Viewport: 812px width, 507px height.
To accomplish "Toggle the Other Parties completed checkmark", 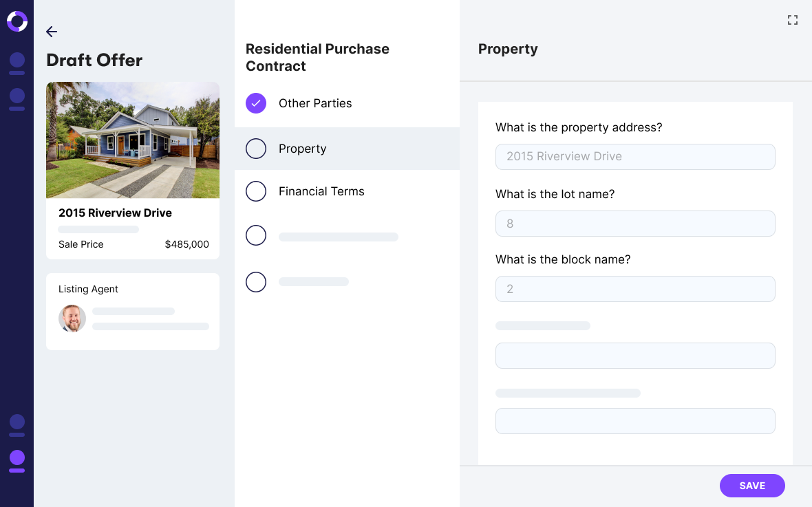I will click(x=256, y=103).
